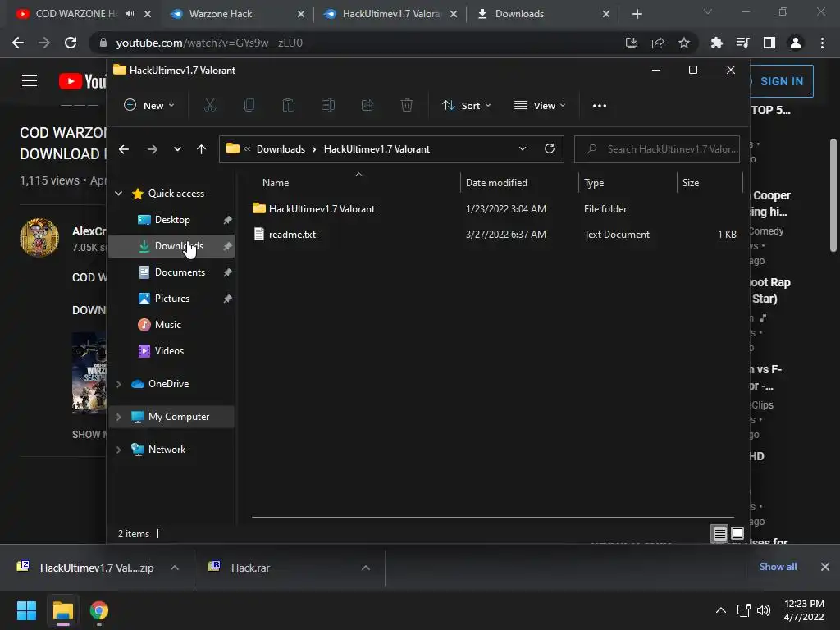
Task: Mute tab audio on COD WARZONE tab
Action: click(x=130, y=14)
